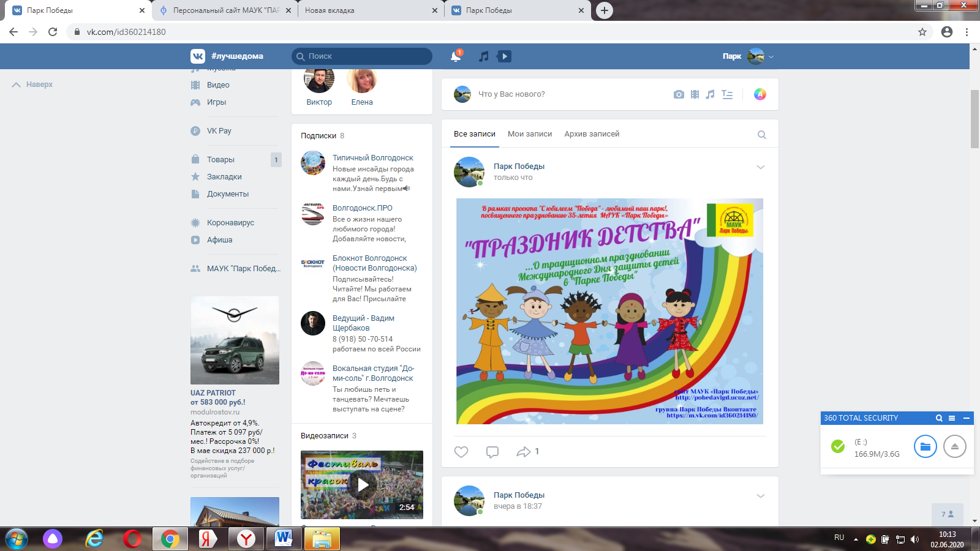The image size is (980, 551).
Task: Open Internet Explorer from the taskbar
Action: tap(94, 539)
